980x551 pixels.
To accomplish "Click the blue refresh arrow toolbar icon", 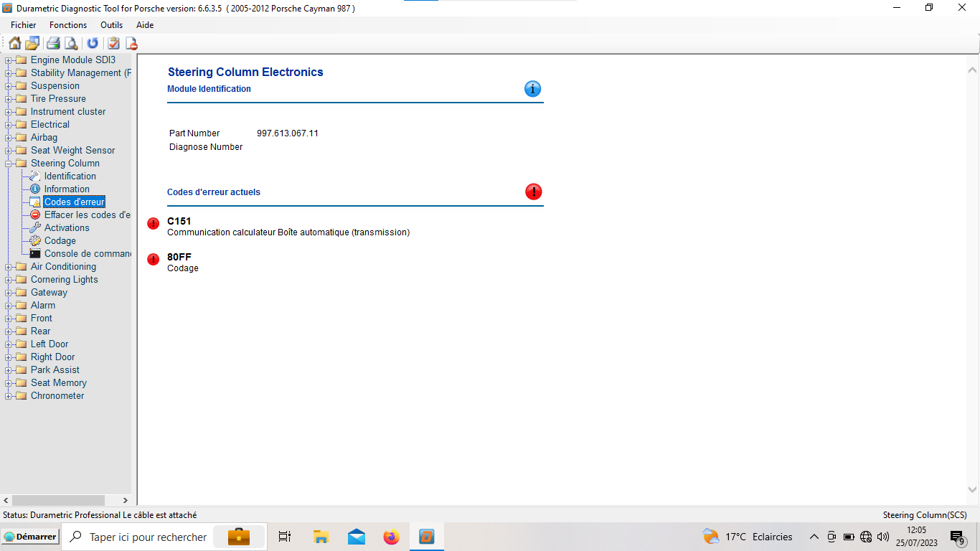I will (x=93, y=43).
